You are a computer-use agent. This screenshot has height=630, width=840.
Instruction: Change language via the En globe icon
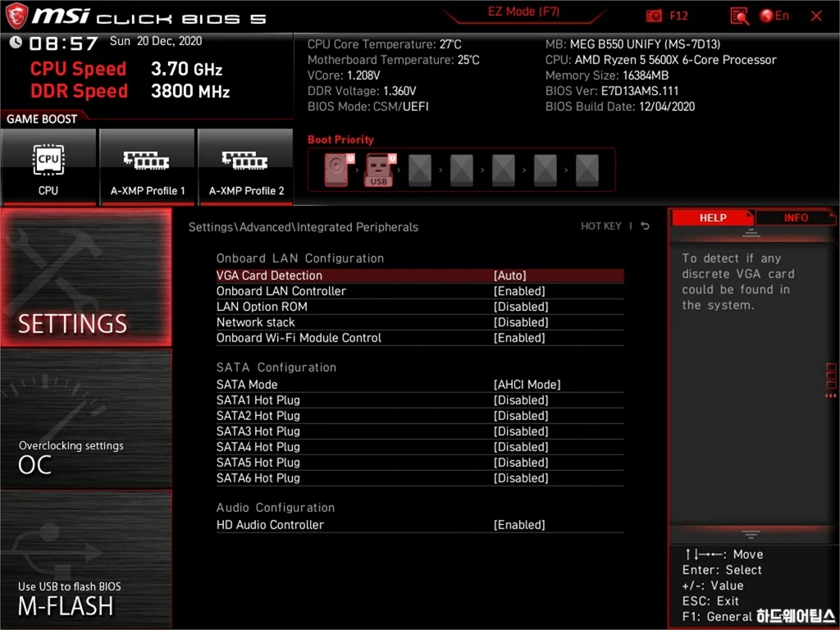click(774, 16)
